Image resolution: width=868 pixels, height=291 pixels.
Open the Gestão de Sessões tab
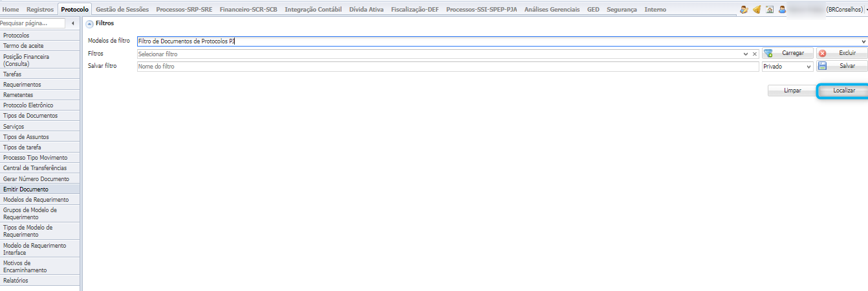point(122,10)
